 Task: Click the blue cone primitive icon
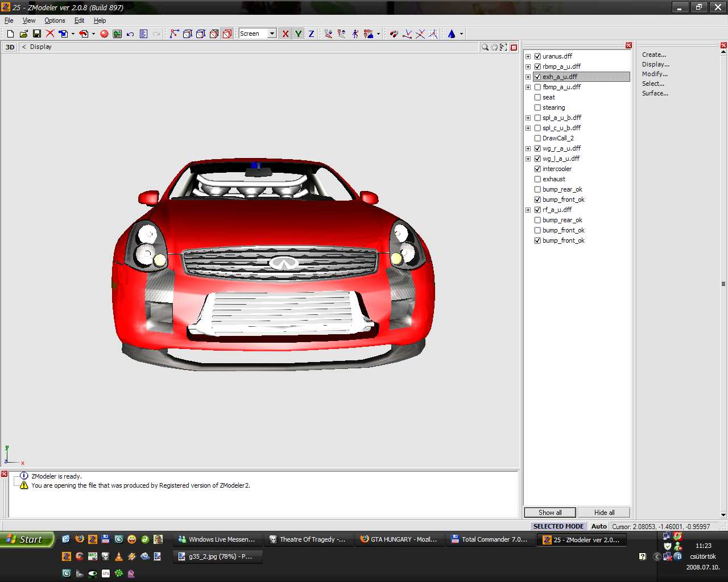(452, 34)
